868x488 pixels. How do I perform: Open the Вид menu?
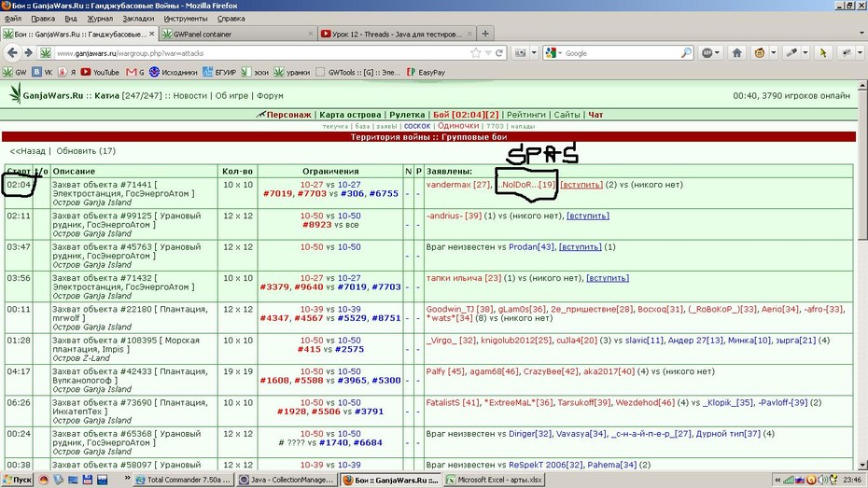pos(71,19)
